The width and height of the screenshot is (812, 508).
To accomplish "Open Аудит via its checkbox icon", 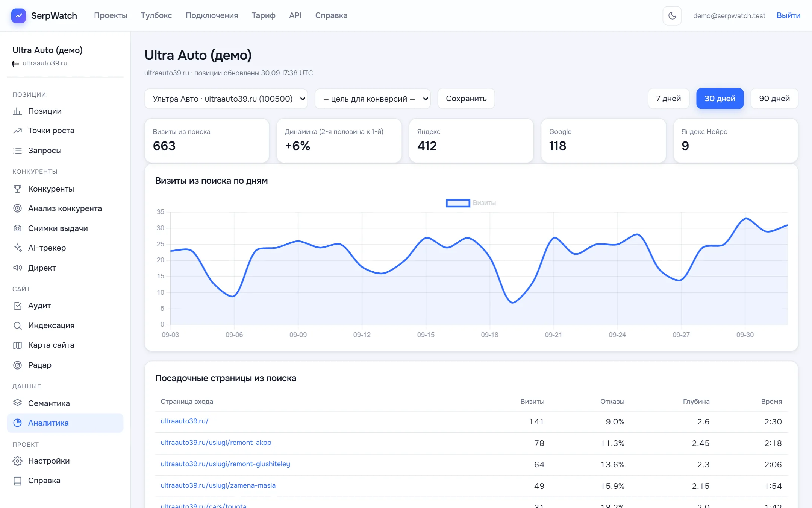I will [x=17, y=306].
